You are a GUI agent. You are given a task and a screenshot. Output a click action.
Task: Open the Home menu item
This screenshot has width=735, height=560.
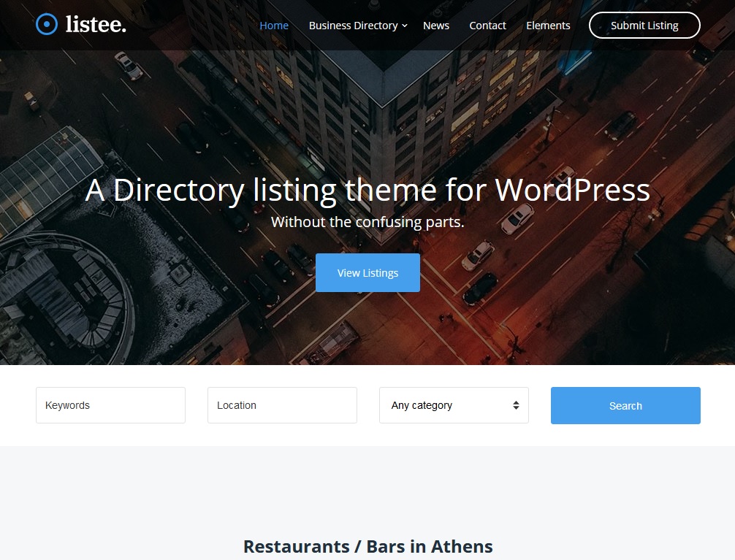point(274,26)
